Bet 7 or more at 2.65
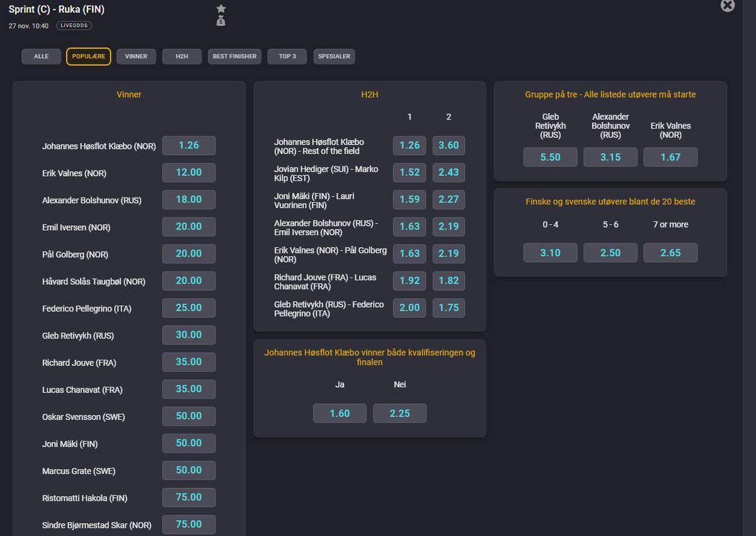The image size is (756, 536). [670, 253]
